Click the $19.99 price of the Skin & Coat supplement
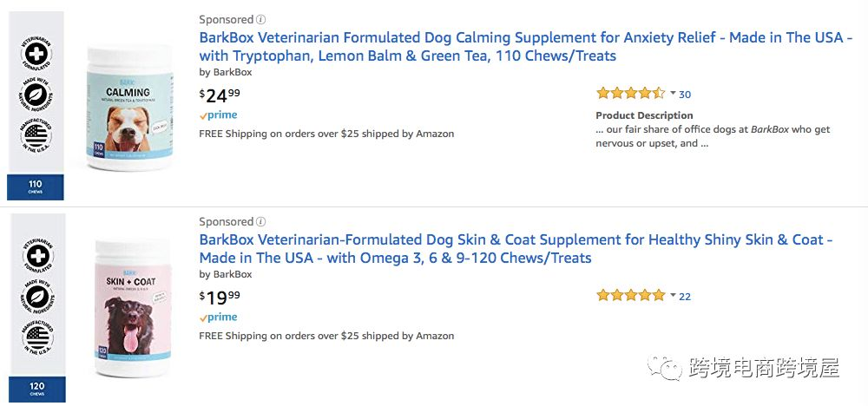This screenshot has width=868, height=406. tap(220, 297)
